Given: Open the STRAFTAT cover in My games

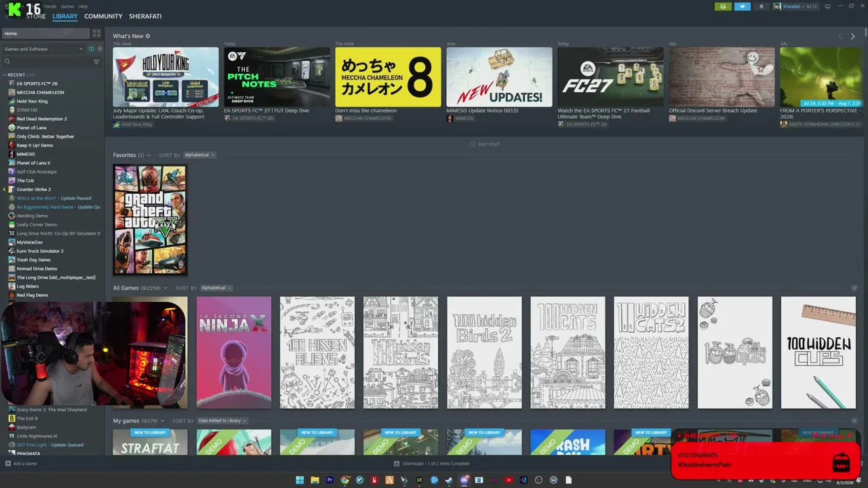Looking at the screenshot, I should pos(150,442).
